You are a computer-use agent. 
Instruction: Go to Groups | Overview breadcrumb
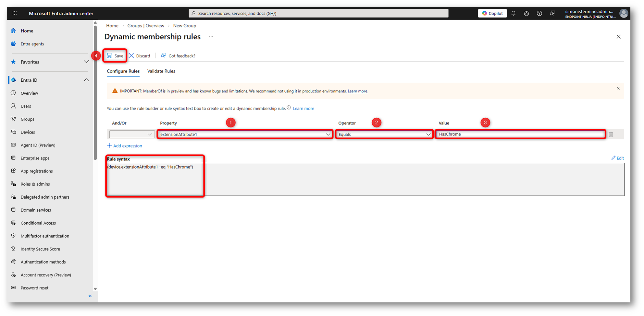[146, 26]
